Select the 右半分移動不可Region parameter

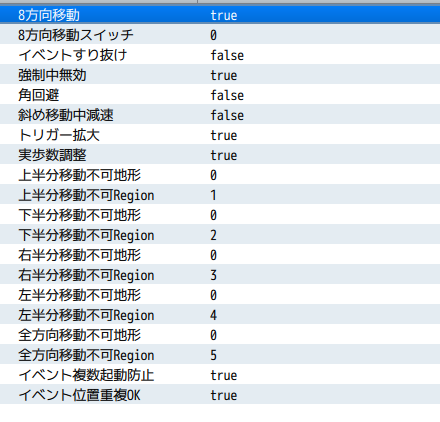(86, 275)
